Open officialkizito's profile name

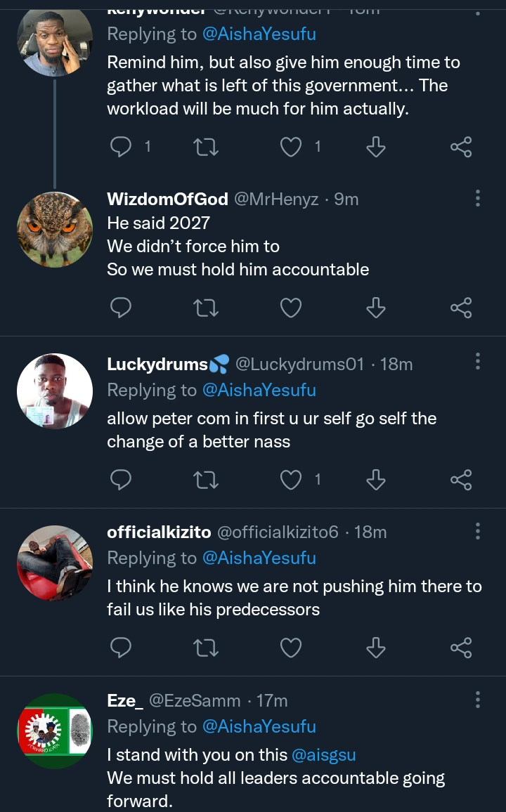tap(159, 532)
